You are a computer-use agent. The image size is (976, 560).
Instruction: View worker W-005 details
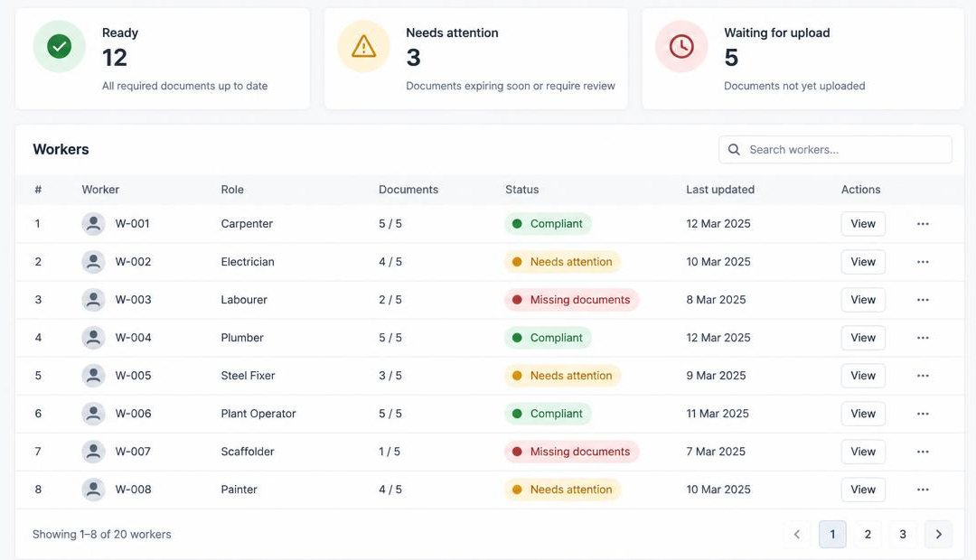pyautogui.click(x=863, y=376)
